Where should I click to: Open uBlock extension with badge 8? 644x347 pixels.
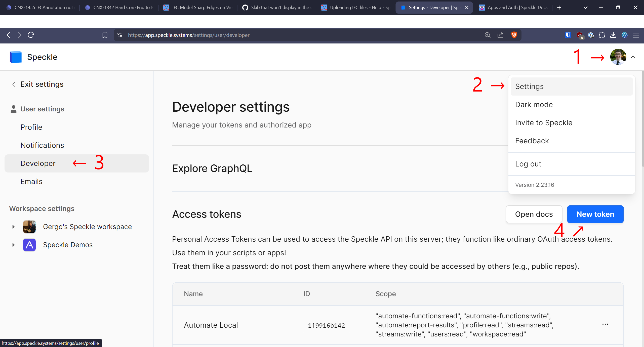580,35
